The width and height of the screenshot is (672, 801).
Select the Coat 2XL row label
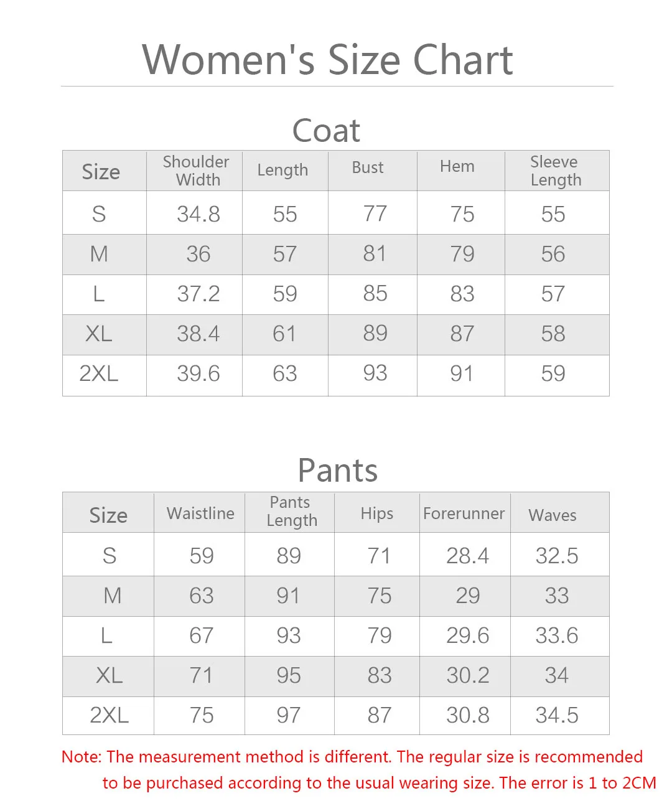point(99,373)
